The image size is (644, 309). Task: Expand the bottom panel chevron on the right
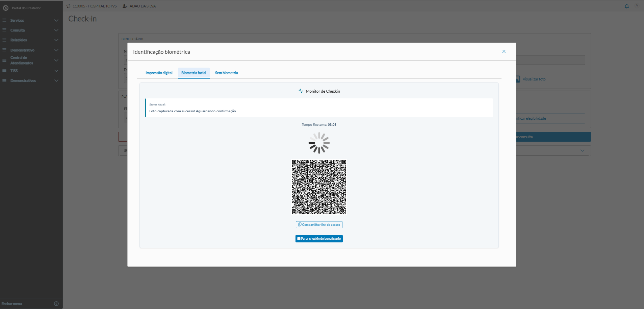coord(583,150)
